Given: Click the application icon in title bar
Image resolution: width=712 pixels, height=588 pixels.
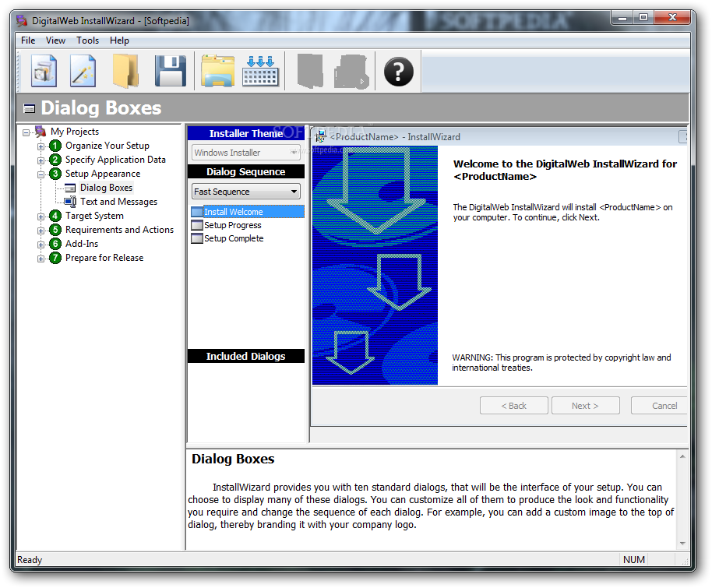Looking at the screenshot, I should [22, 21].
